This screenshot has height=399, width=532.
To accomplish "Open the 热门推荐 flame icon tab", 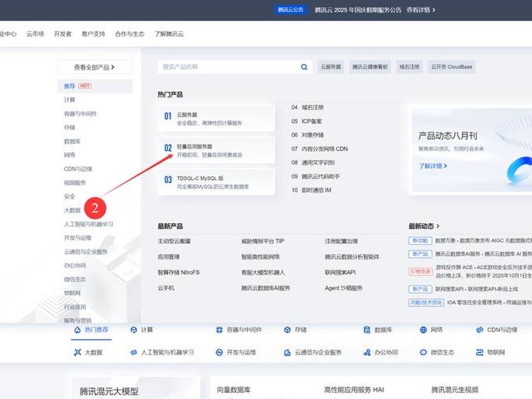I will point(77,330).
